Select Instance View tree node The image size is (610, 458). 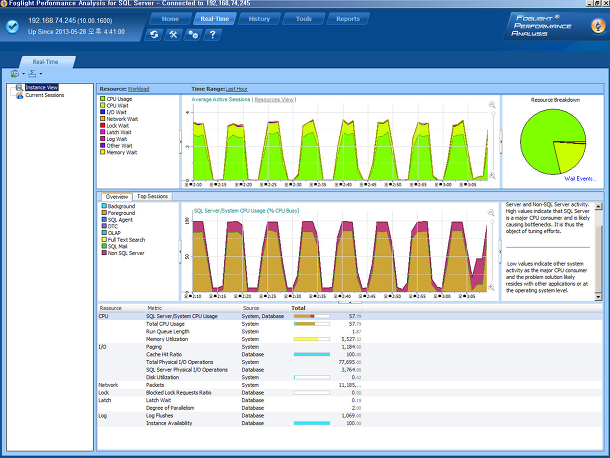(42, 87)
